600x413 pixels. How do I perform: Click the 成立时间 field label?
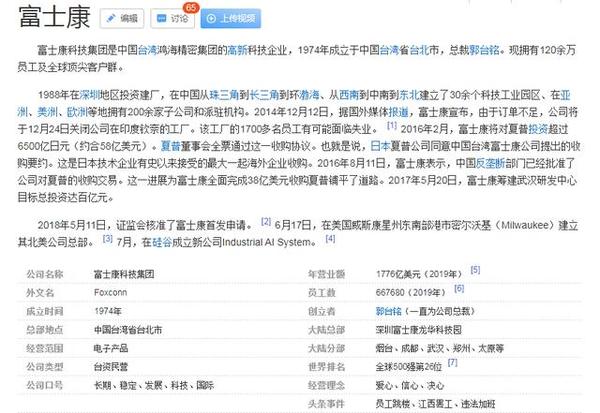(45, 311)
